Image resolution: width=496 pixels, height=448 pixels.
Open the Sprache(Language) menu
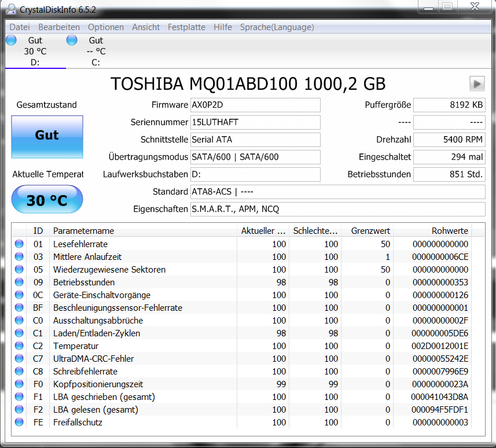point(277,27)
